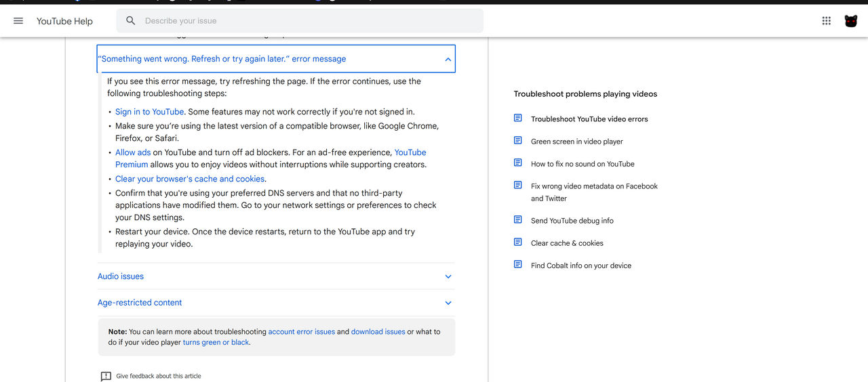The width and height of the screenshot is (868, 382).
Task: Open the Allow ads link
Action: pyautogui.click(x=133, y=152)
